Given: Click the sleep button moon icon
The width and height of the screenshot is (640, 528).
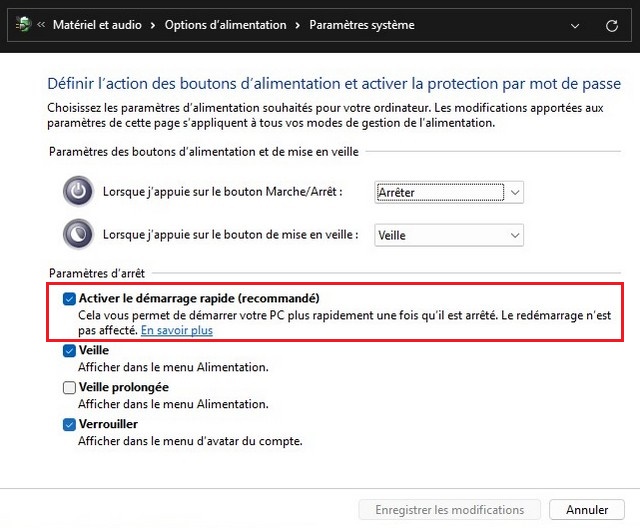Looking at the screenshot, I should (x=77, y=234).
